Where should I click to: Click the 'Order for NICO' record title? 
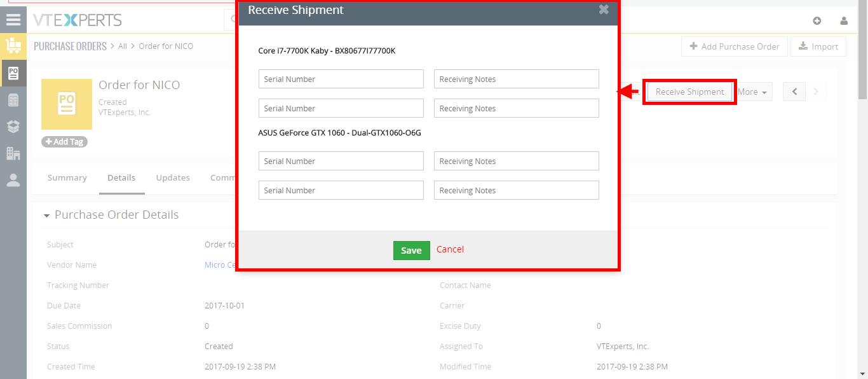tap(139, 85)
